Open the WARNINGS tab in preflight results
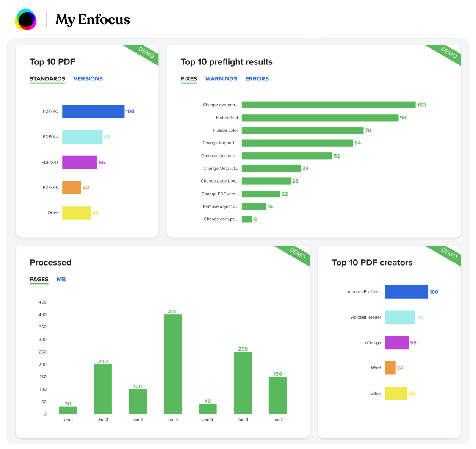This screenshot has height=449, width=476. coord(221,79)
